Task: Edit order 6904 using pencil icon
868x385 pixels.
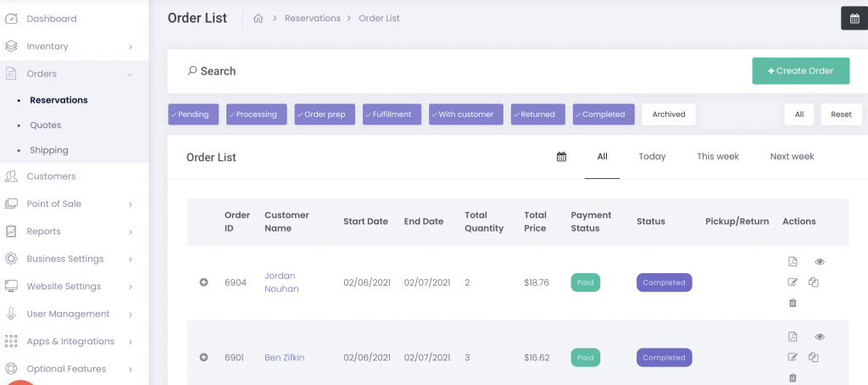Action: (x=793, y=282)
